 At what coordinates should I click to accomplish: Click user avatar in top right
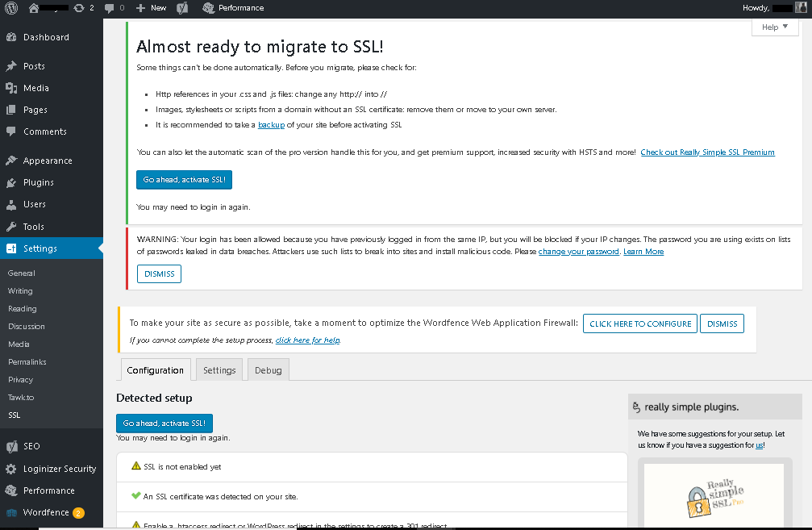[x=801, y=8]
